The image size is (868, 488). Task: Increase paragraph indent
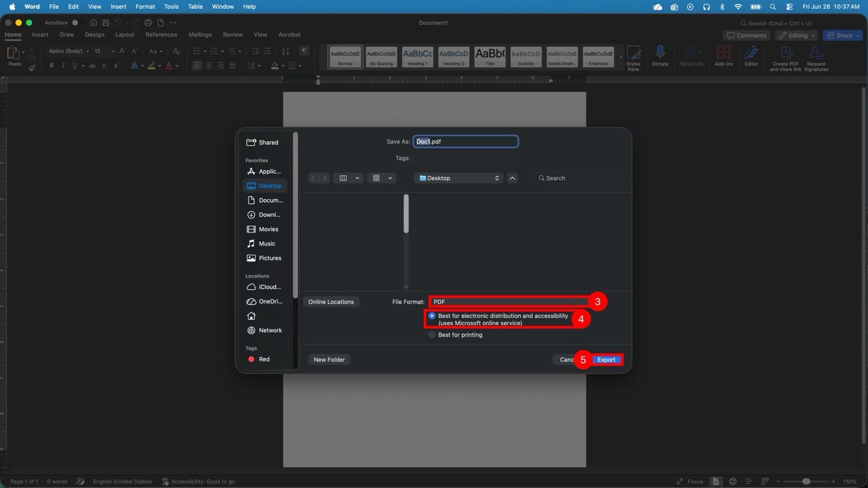267,51
